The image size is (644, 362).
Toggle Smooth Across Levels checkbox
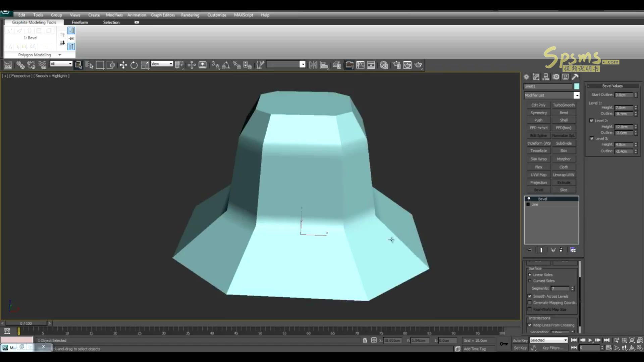click(x=530, y=296)
